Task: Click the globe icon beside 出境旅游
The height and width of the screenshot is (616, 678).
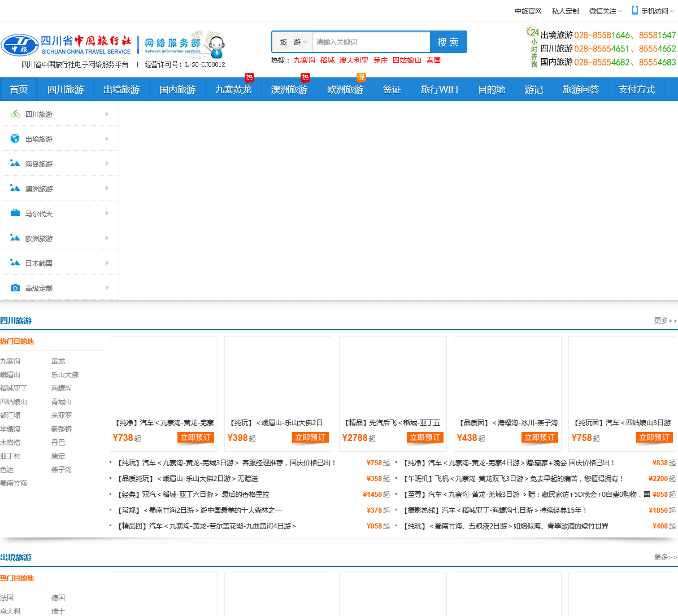Action: (15, 138)
